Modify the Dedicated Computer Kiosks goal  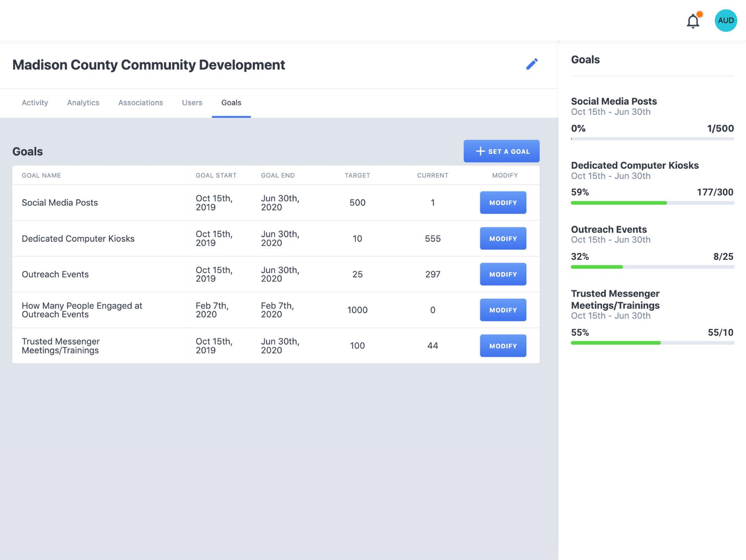coord(503,238)
